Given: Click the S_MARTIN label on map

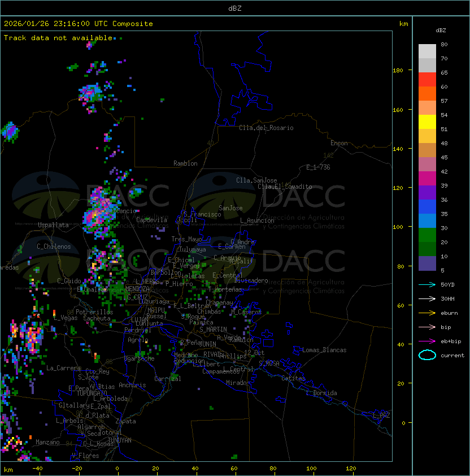Looking at the screenshot, I should (213, 330).
